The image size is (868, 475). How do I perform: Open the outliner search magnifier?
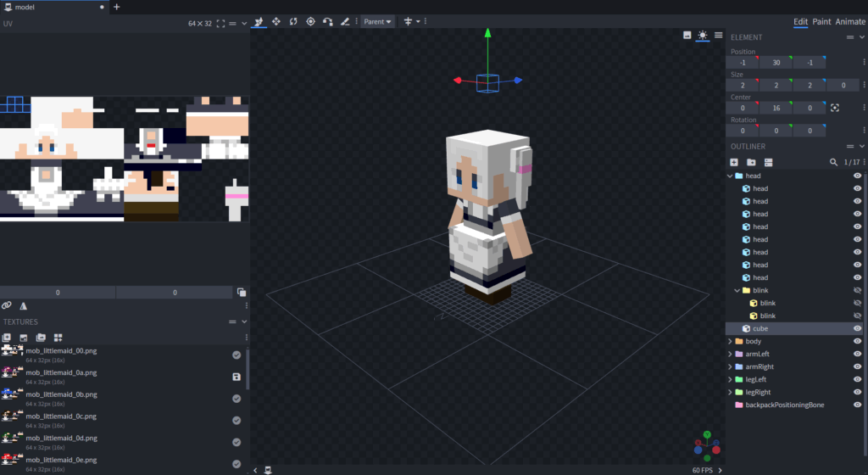pos(833,162)
